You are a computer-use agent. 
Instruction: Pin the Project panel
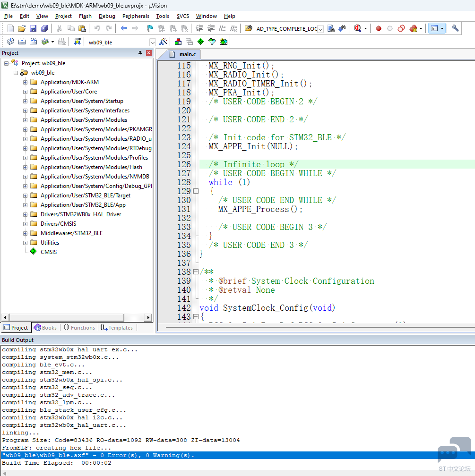tap(140, 53)
